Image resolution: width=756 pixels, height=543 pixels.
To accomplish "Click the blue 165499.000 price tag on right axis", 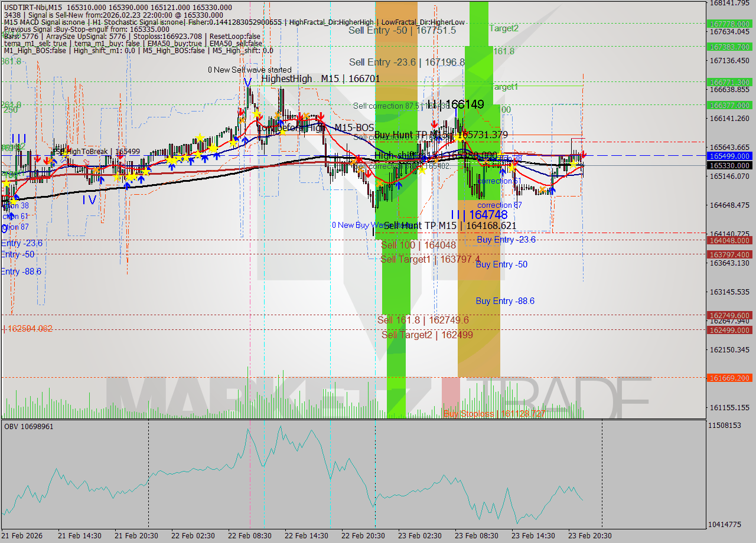I will click(x=731, y=156).
